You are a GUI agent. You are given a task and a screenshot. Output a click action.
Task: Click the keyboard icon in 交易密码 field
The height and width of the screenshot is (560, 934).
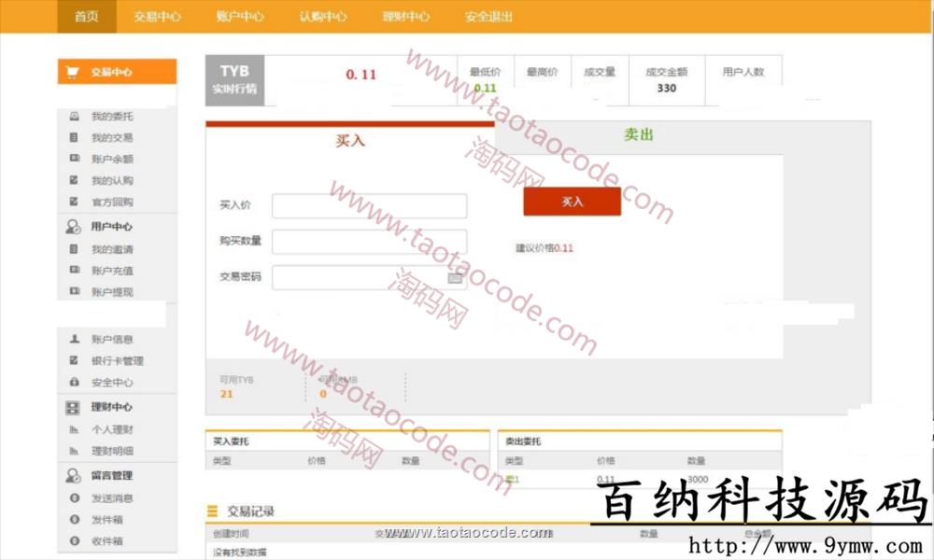point(455,277)
